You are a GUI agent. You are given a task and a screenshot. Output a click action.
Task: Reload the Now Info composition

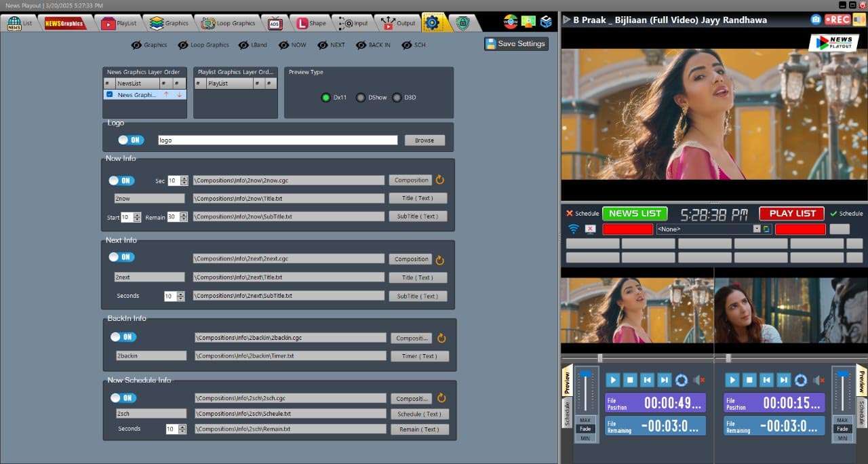pyautogui.click(x=440, y=180)
